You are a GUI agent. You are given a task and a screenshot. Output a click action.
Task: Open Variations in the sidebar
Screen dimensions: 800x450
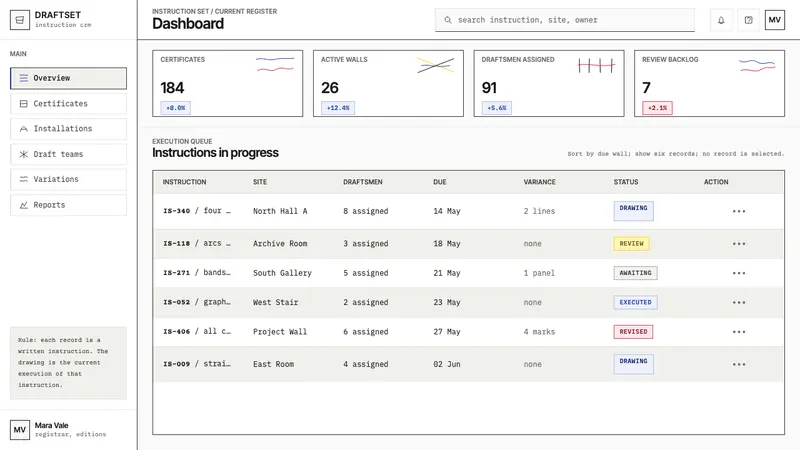[68, 179]
